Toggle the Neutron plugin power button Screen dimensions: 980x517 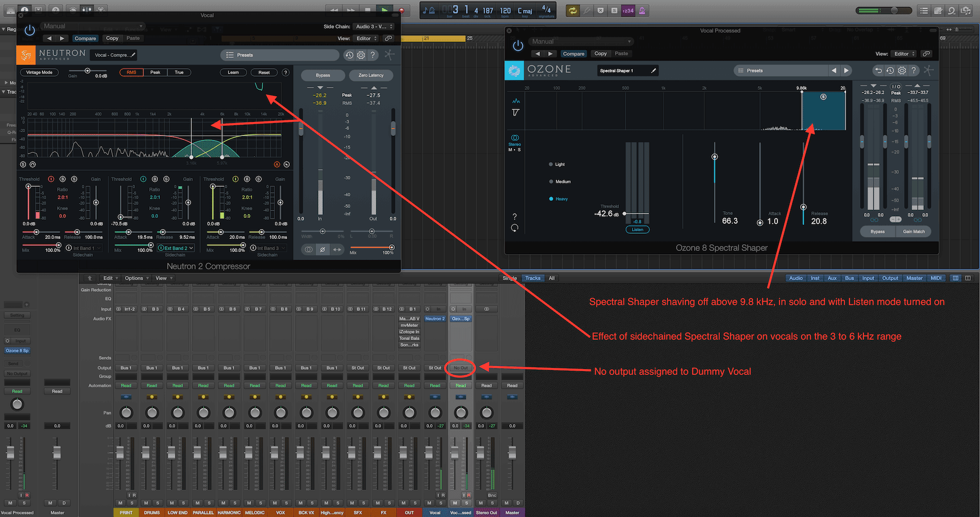pyautogui.click(x=29, y=30)
